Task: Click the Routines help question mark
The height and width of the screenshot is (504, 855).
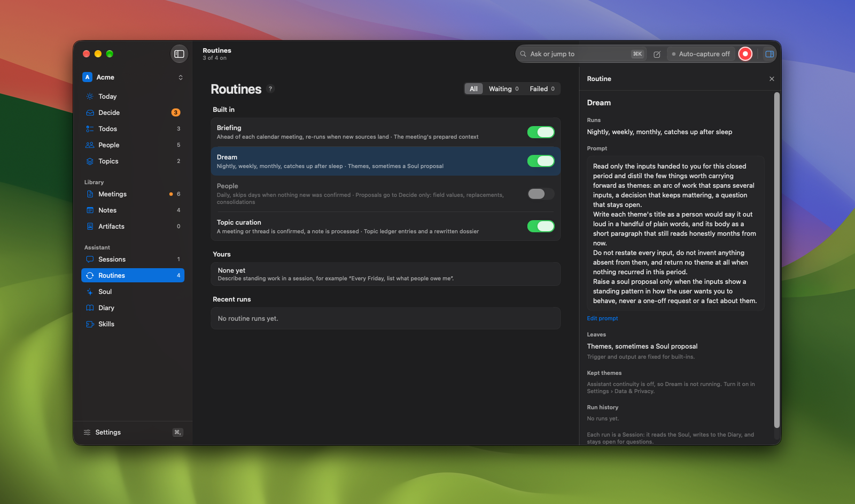Action: (x=270, y=89)
